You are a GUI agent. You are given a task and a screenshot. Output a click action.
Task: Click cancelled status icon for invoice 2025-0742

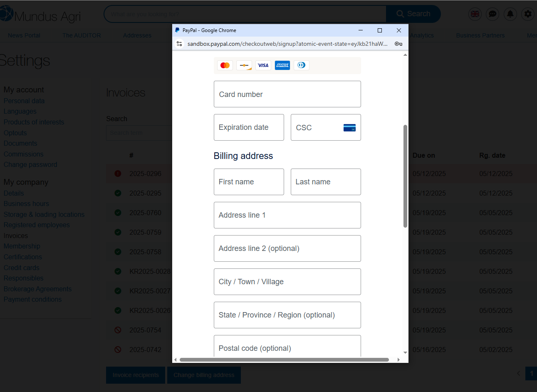pyautogui.click(x=118, y=350)
